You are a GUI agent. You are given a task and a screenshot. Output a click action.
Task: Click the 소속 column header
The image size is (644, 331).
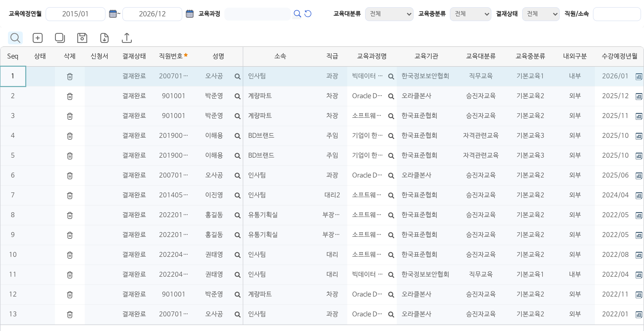pos(280,56)
